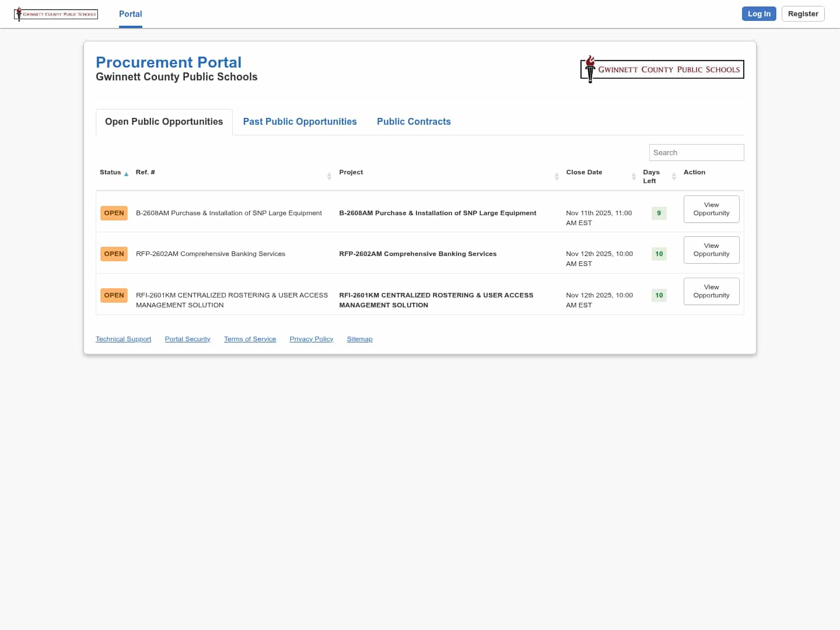Sort by Ref. # column arrows
The width and height of the screenshot is (840, 630).
(329, 176)
